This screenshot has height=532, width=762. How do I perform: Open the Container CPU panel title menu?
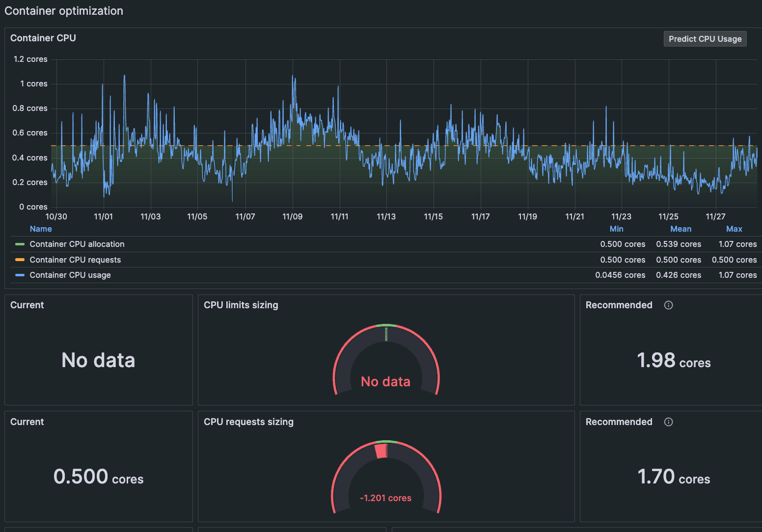[x=43, y=38]
